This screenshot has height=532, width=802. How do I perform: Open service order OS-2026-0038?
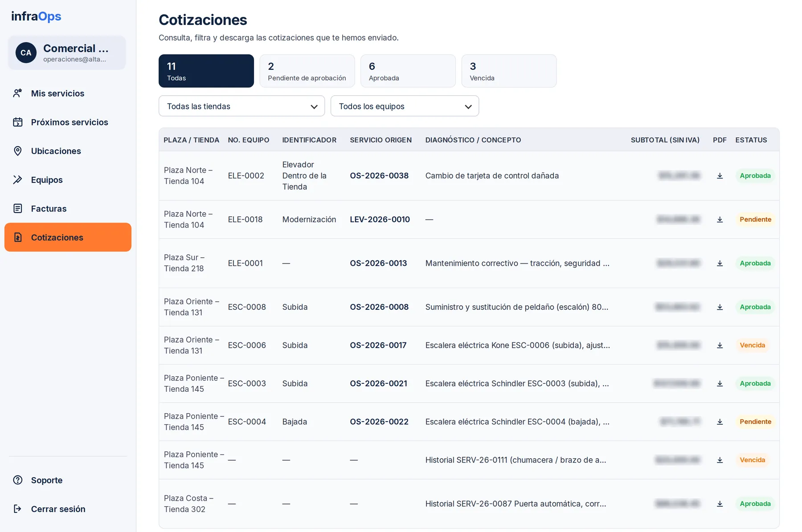(379, 176)
